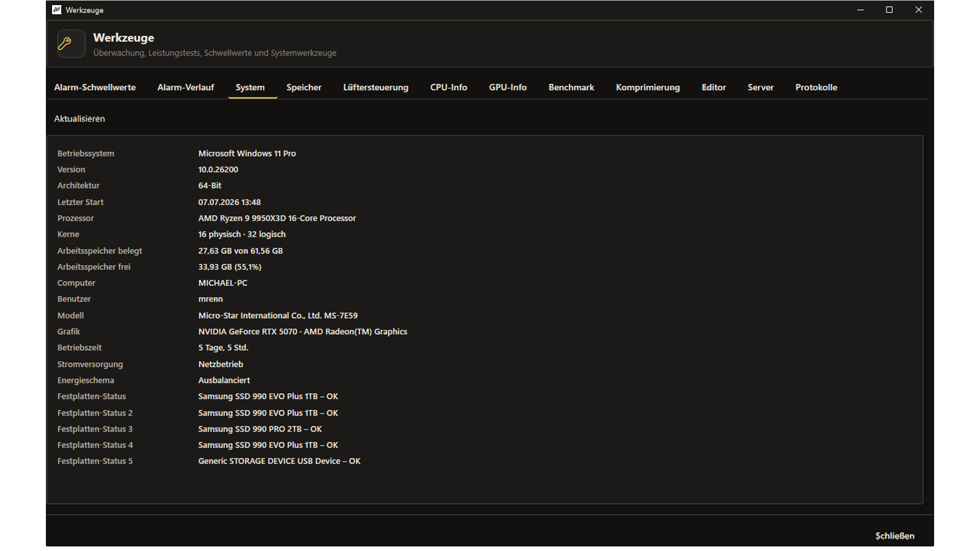
Task: Click the Schließen button
Action: click(x=895, y=536)
